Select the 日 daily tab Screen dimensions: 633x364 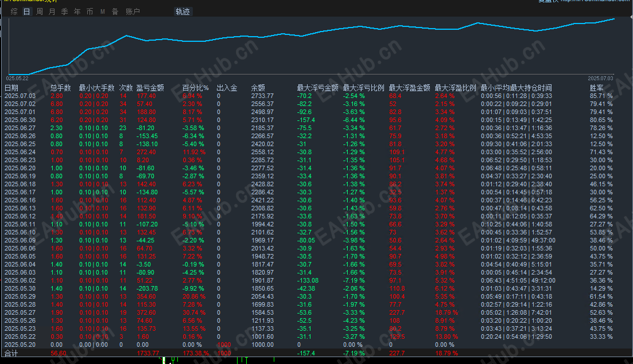click(26, 11)
